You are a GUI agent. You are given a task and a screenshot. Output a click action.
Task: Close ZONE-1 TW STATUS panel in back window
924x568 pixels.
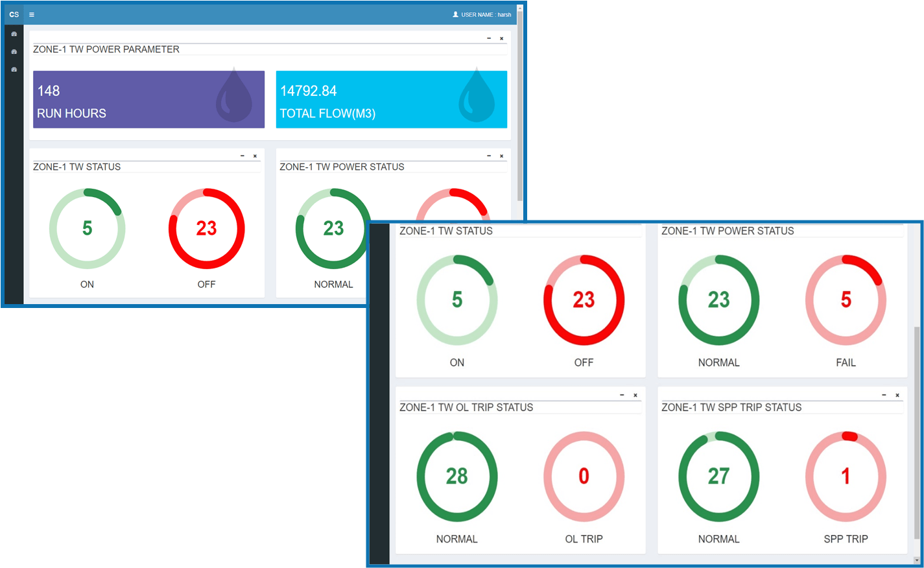[255, 156]
